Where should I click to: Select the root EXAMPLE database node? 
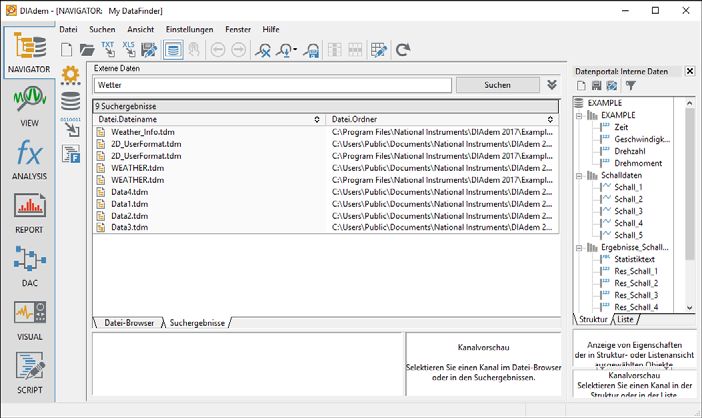[x=604, y=103]
